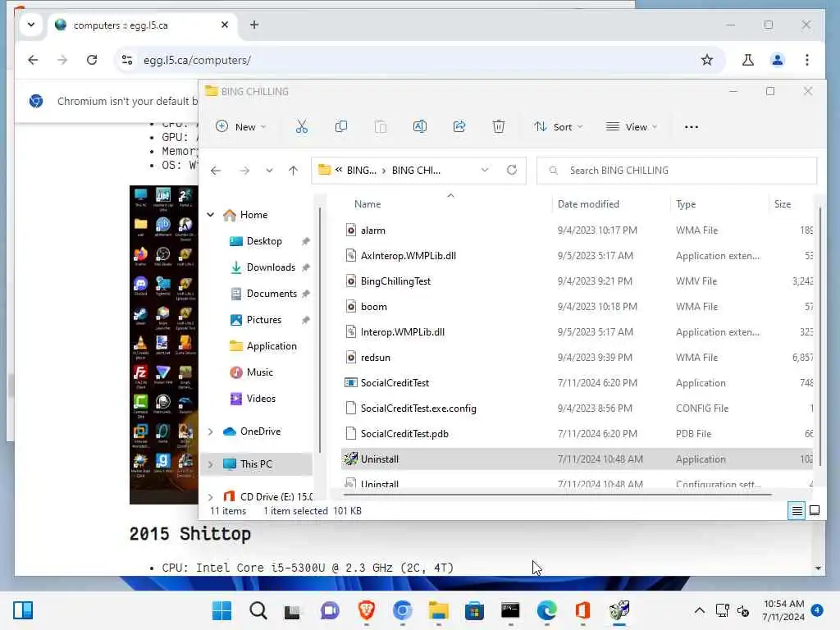The width and height of the screenshot is (840, 630).
Task: Select the Uninstall application row
Action: click(577, 459)
